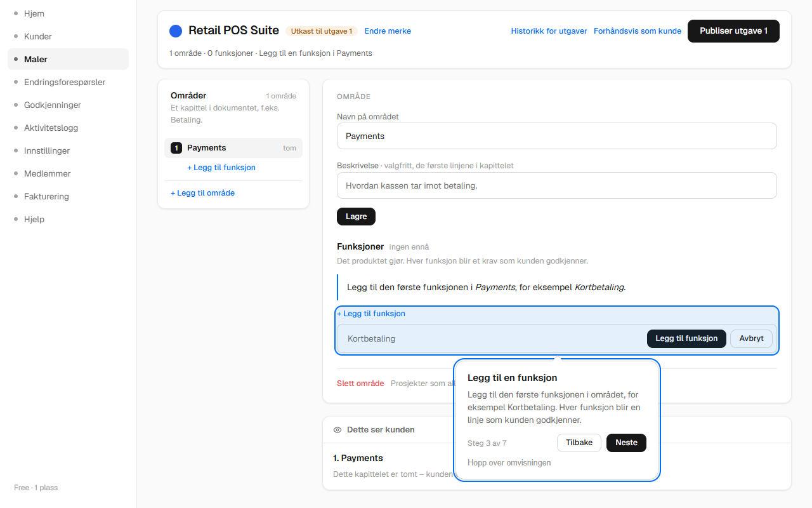Click "+ Legg til funksjon" link above the Kortbetaling field
812x508 pixels.
click(x=371, y=314)
